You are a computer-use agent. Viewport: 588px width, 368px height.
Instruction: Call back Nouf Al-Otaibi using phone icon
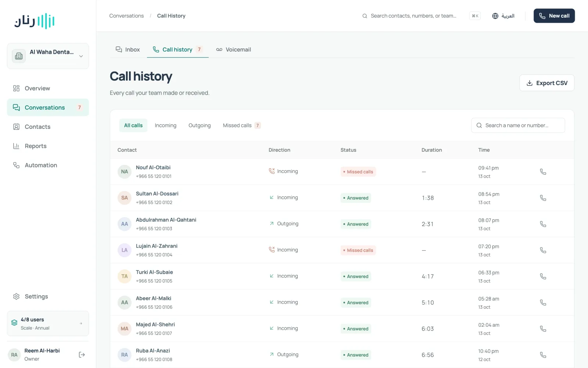pyautogui.click(x=543, y=171)
